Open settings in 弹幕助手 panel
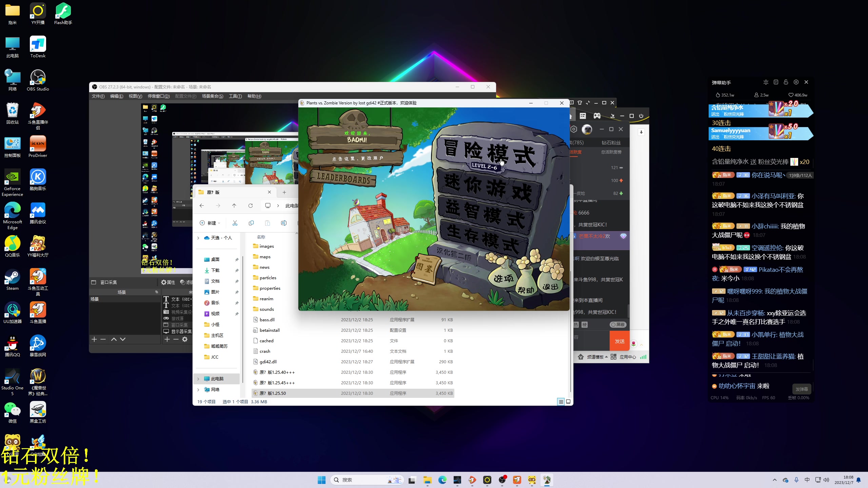 [796, 82]
